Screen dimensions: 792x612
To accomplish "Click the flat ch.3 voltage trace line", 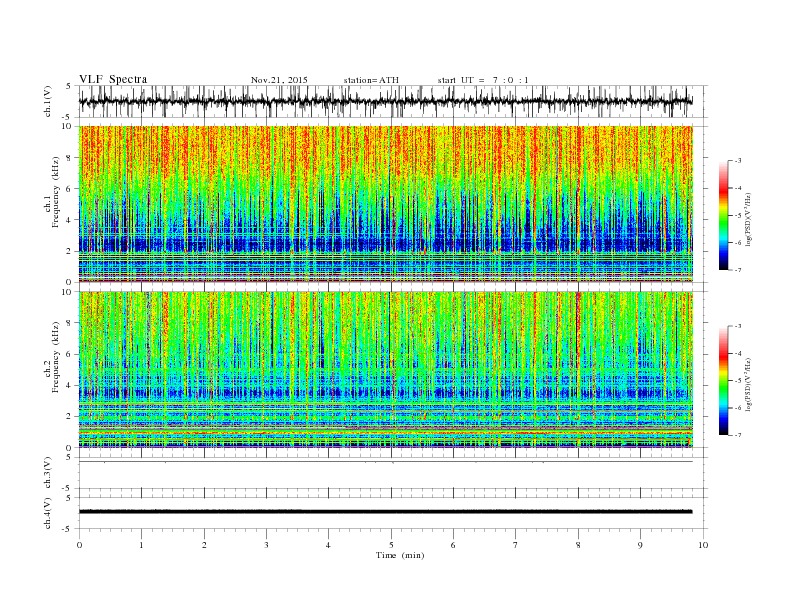I will coord(386,462).
